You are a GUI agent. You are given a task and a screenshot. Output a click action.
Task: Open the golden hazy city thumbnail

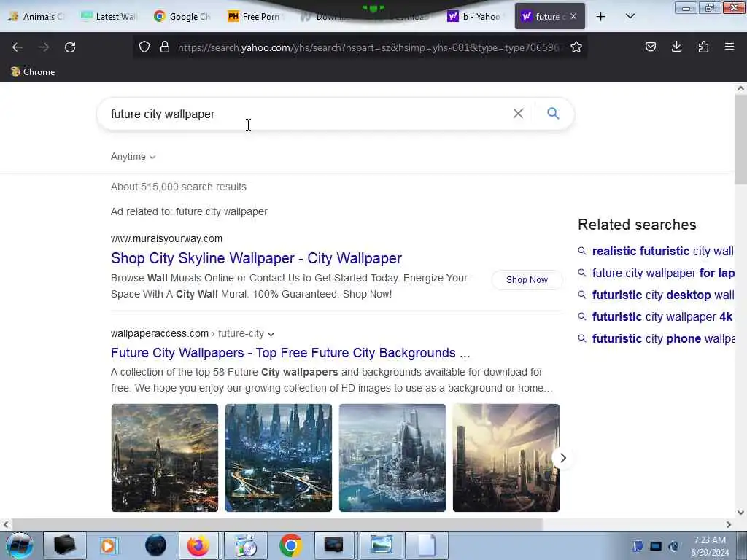pos(506,458)
